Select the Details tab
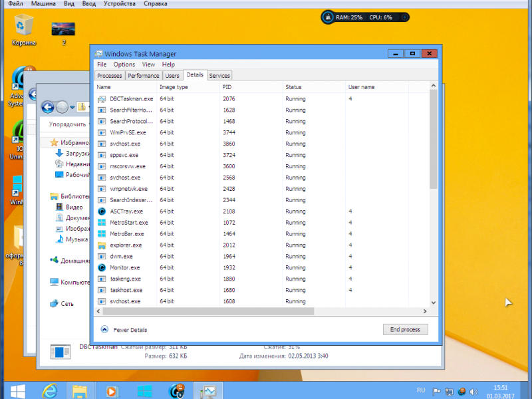This screenshot has width=532, height=399. (x=195, y=75)
